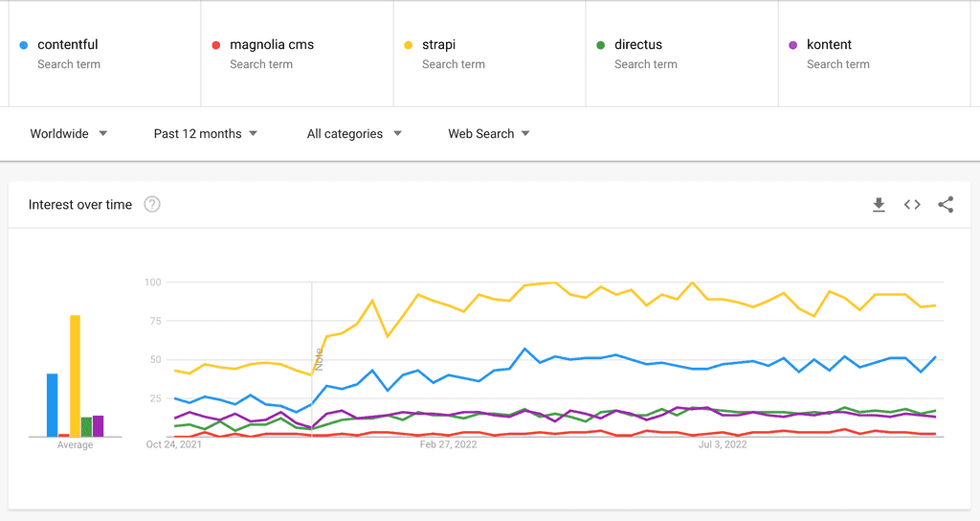Click the green dot beside directus
This screenshot has width=980, height=521.
coord(601,45)
